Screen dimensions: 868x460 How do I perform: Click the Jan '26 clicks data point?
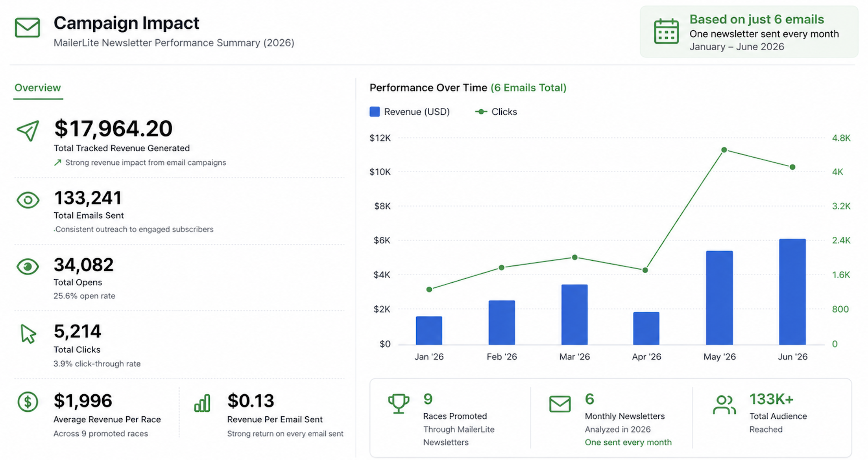point(429,289)
